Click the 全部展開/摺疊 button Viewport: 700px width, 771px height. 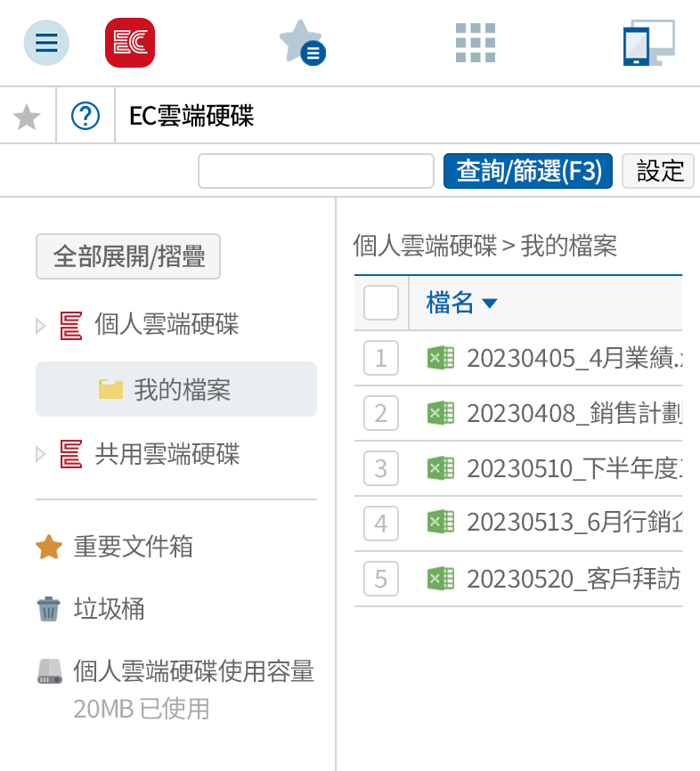pos(128,257)
